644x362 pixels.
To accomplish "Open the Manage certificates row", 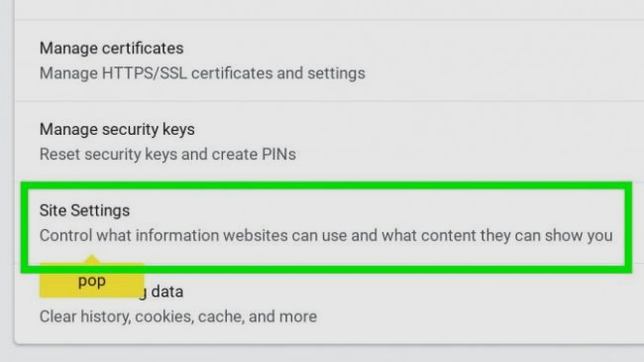I will (329, 60).
